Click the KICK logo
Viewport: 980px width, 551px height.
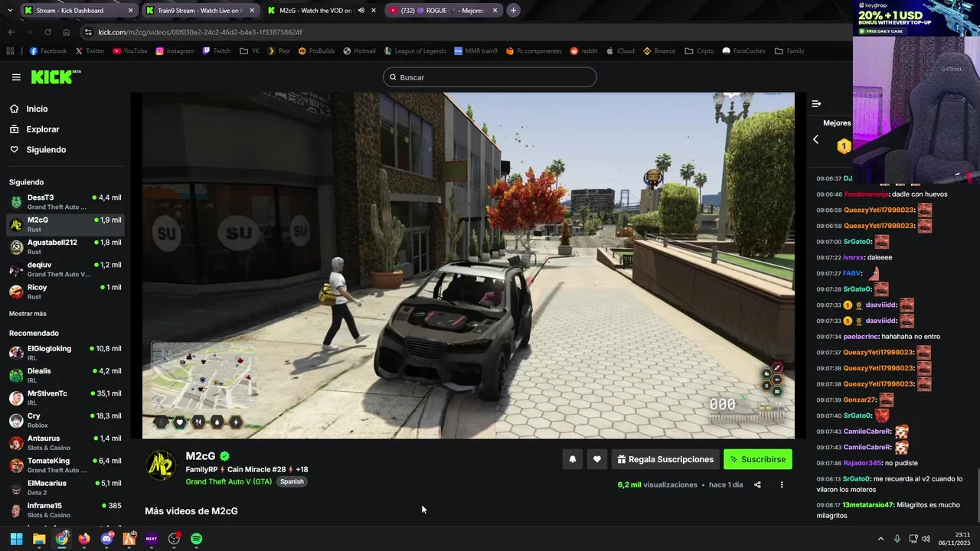(55, 77)
